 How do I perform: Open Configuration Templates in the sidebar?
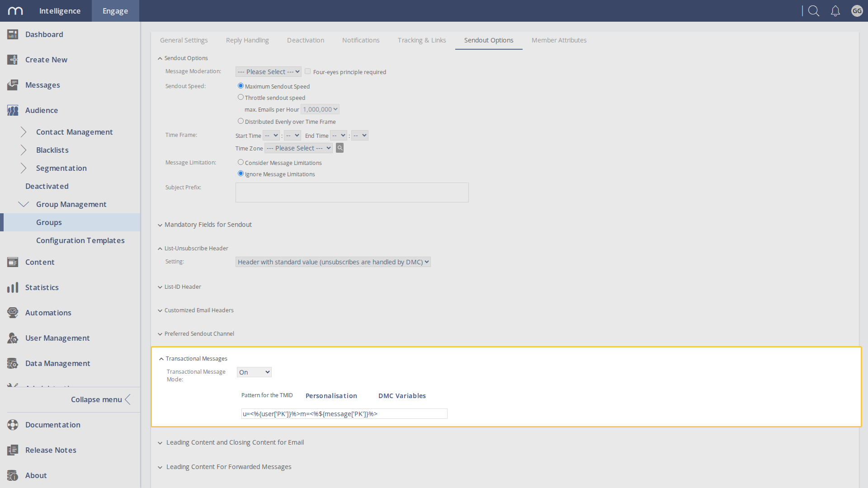point(80,240)
